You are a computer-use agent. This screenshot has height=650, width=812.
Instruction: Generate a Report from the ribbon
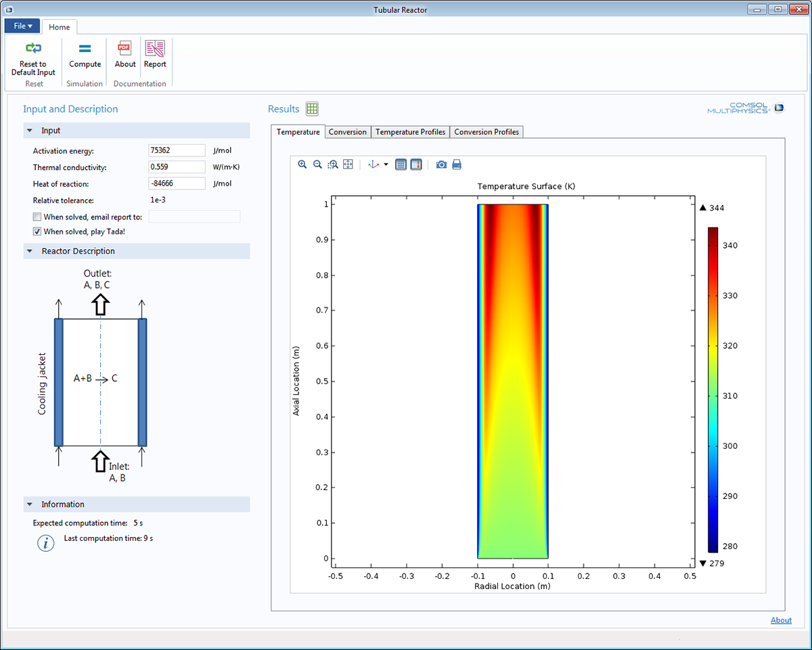click(155, 55)
